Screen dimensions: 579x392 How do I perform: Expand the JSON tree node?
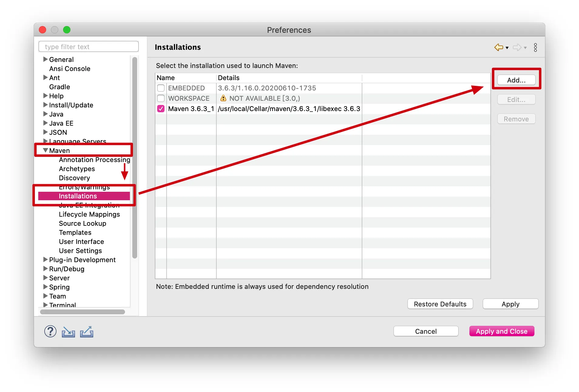tap(46, 132)
